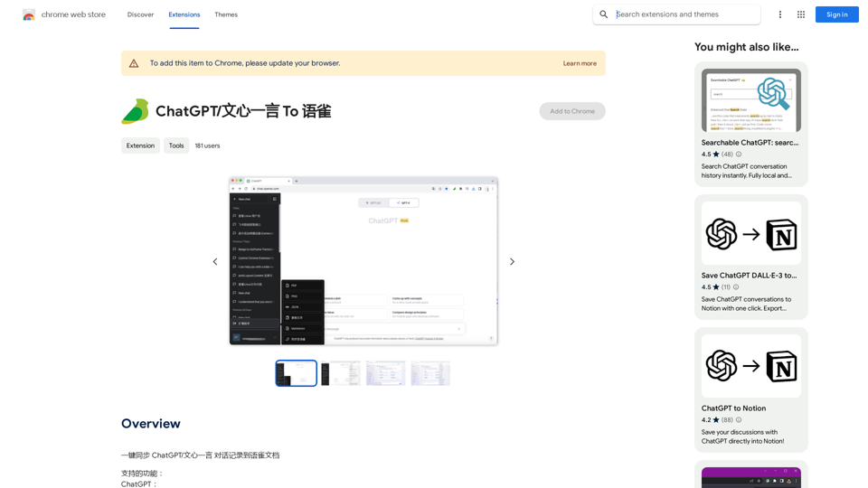Open the Searchable ChatGPT card image

pos(751,100)
